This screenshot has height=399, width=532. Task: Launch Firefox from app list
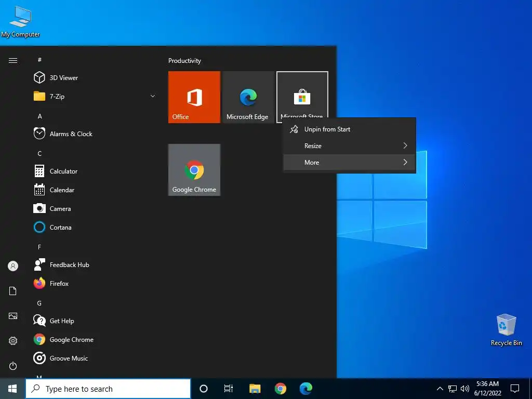(x=96, y=283)
